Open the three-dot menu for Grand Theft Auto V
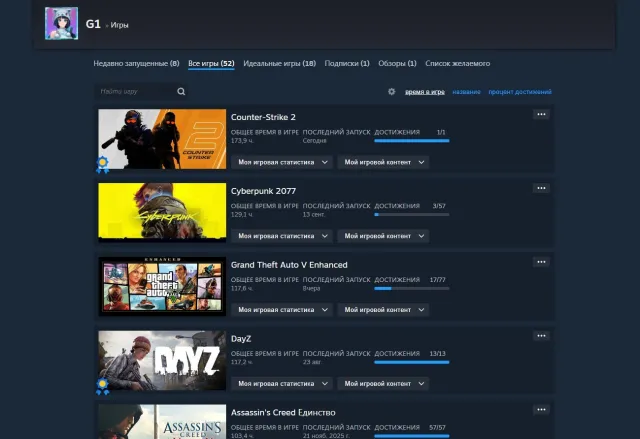This screenshot has width=640, height=439. [541, 262]
